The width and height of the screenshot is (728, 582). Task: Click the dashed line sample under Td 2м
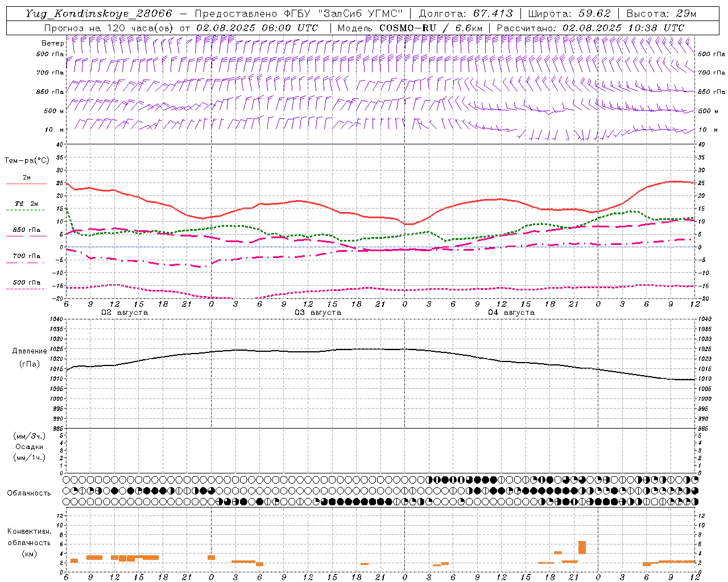point(26,210)
